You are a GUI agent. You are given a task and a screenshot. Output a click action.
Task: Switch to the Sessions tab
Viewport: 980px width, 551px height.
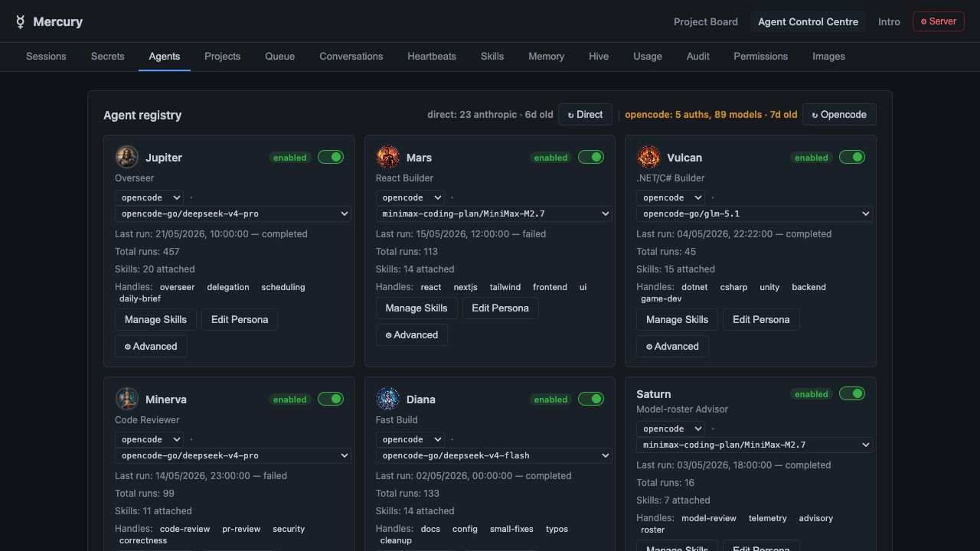[46, 56]
